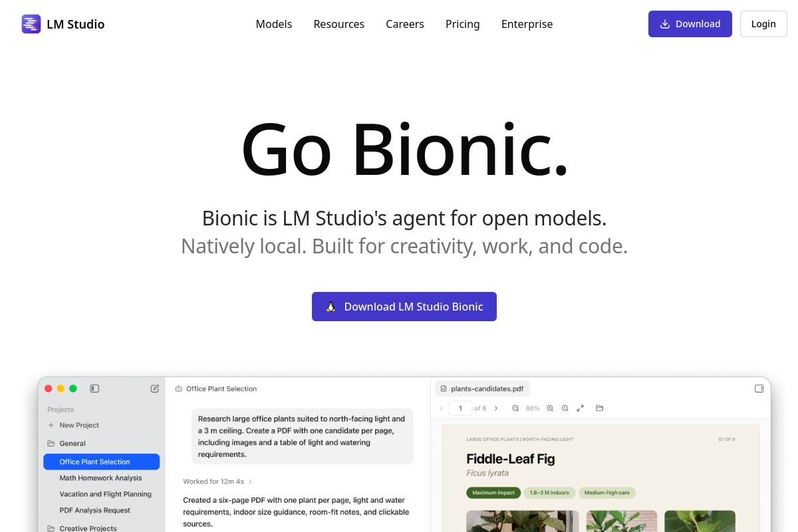Click the LARGE OFFICE PLANTS / NORTH-FACING LIGHT label
This screenshot has height=532, width=798.
point(520,440)
